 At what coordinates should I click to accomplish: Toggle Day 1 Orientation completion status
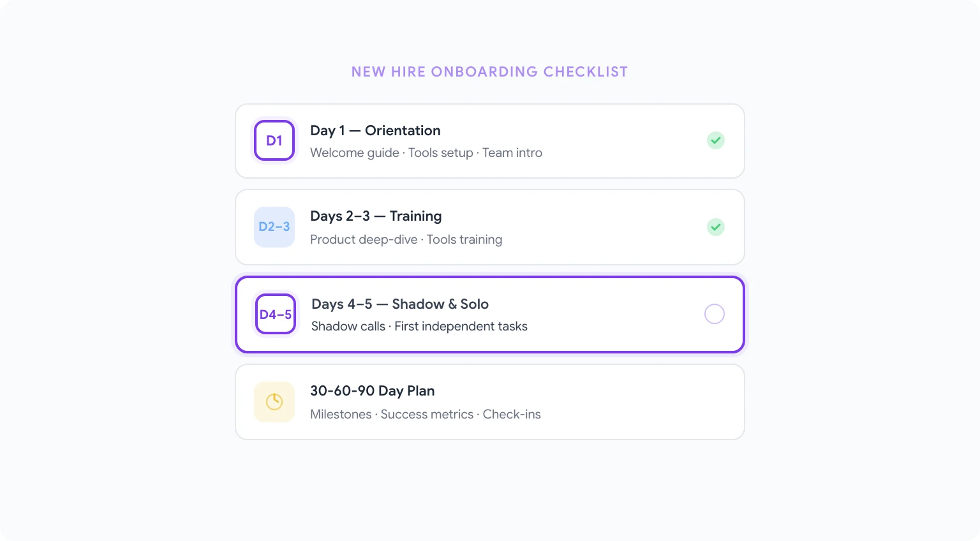[715, 140]
